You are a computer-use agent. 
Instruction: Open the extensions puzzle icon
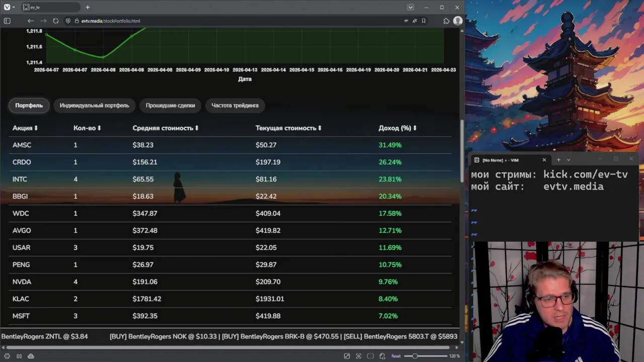click(x=446, y=21)
